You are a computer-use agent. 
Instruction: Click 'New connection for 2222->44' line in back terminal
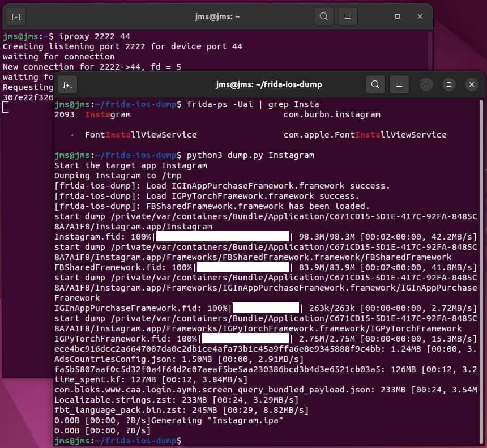click(x=92, y=67)
